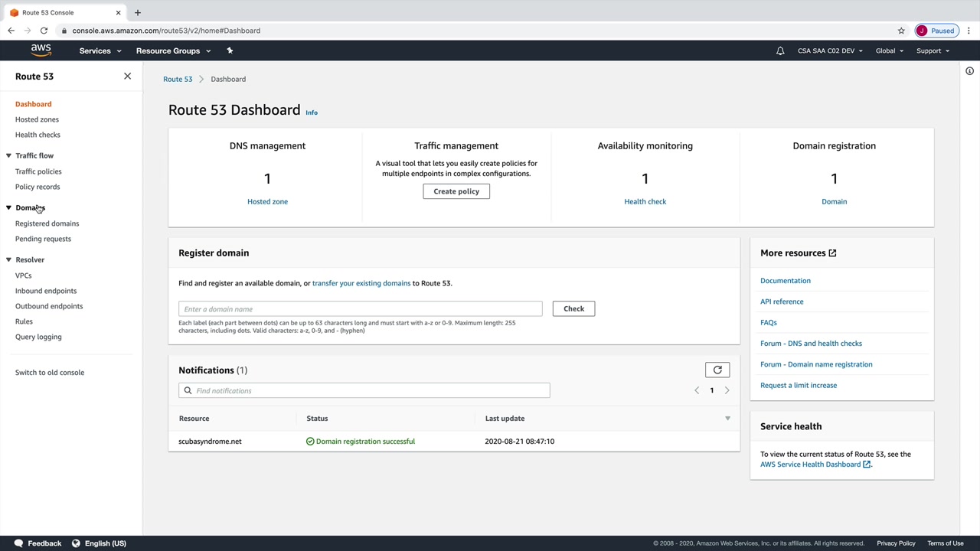The image size is (980, 551).
Task: Collapse the Resolver section
Action: (x=8, y=259)
